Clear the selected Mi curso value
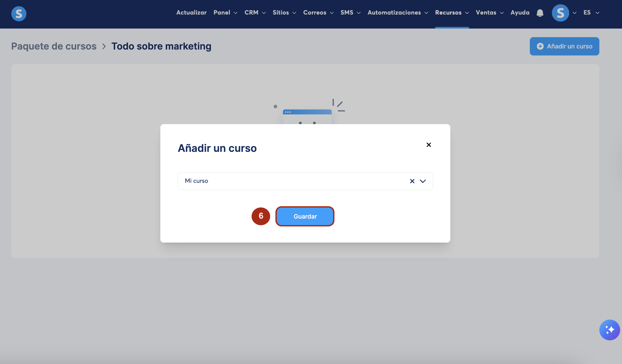The height and width of the screenshot is (364, 622). (412, 181)
